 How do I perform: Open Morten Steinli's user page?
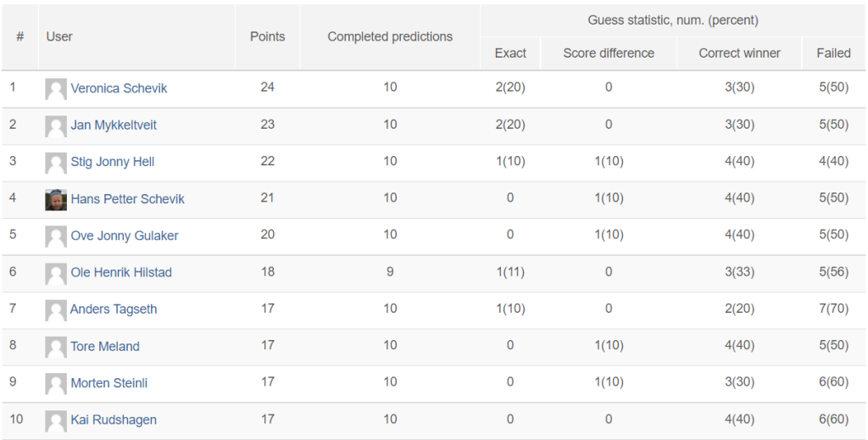click(109, 383)
